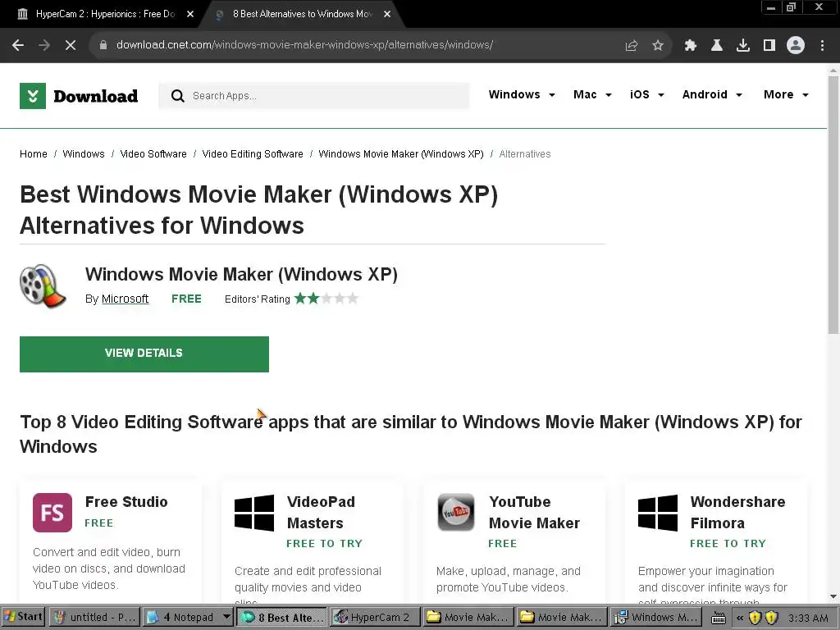Screen dimensions: 840x630
Task: Click the YouTube Movie Maker app icon
Action: coord(456,512)
